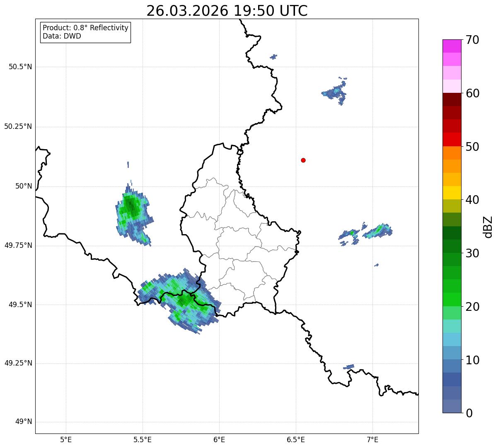Click the tiny echo near 6.85°E 49.25°N
Viewport: 498px width, 448px height.
point(349,367)
